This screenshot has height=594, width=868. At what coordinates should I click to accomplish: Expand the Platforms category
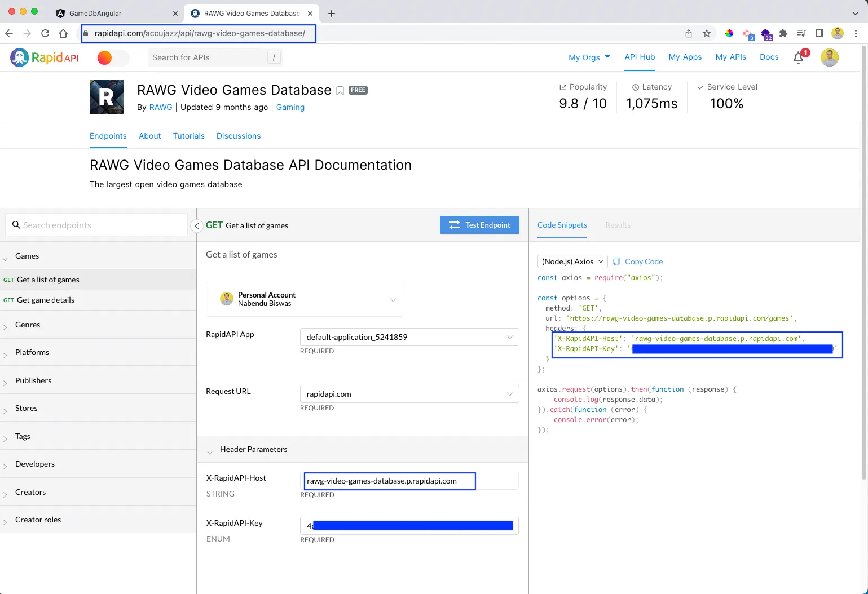click(5, 355)
